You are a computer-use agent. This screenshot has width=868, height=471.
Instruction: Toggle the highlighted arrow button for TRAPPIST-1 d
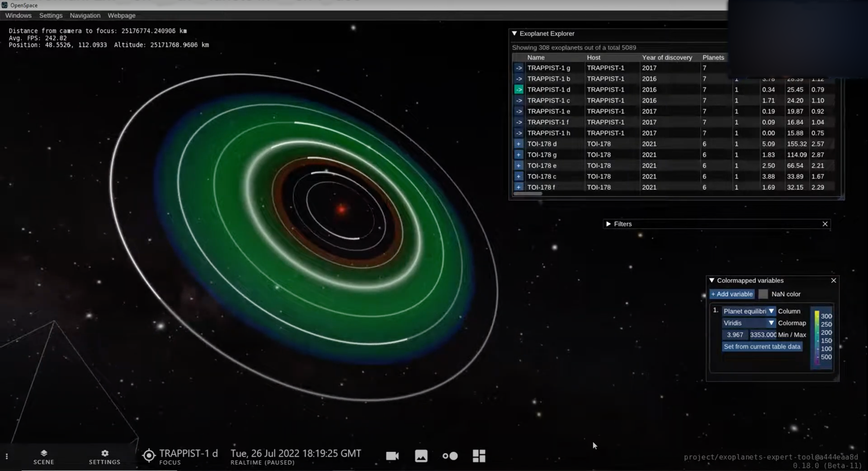tap(519, 89)
